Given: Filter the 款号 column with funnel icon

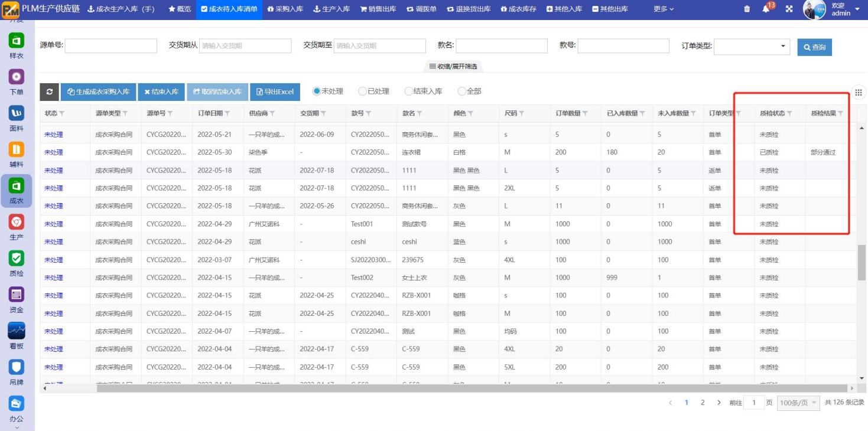Looking at the screenshot, I should pos(368,113).
